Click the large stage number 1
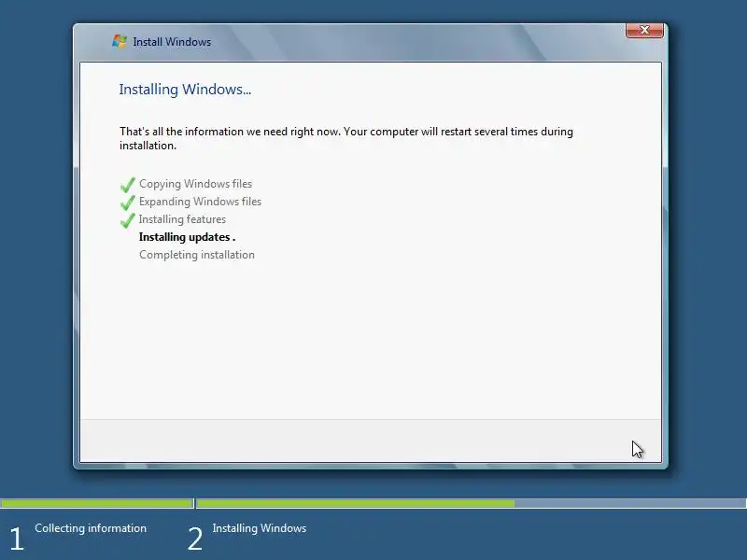 [x=17, y=539]
